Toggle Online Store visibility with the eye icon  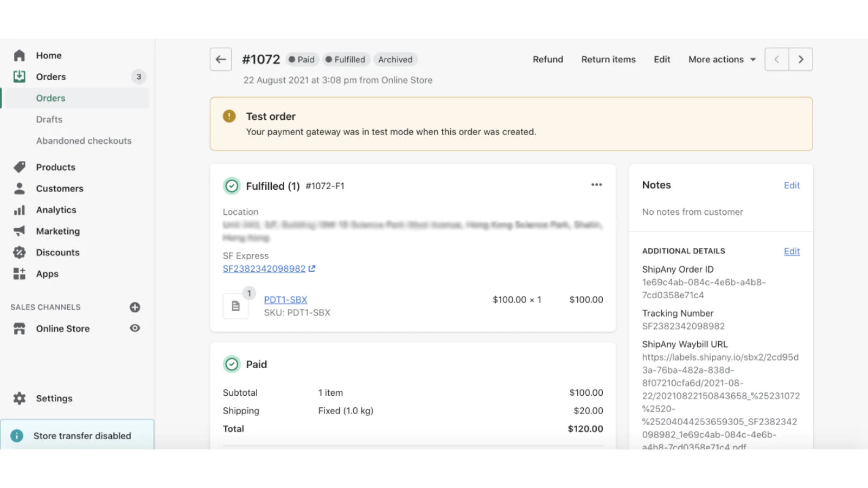tap(135, 328)
